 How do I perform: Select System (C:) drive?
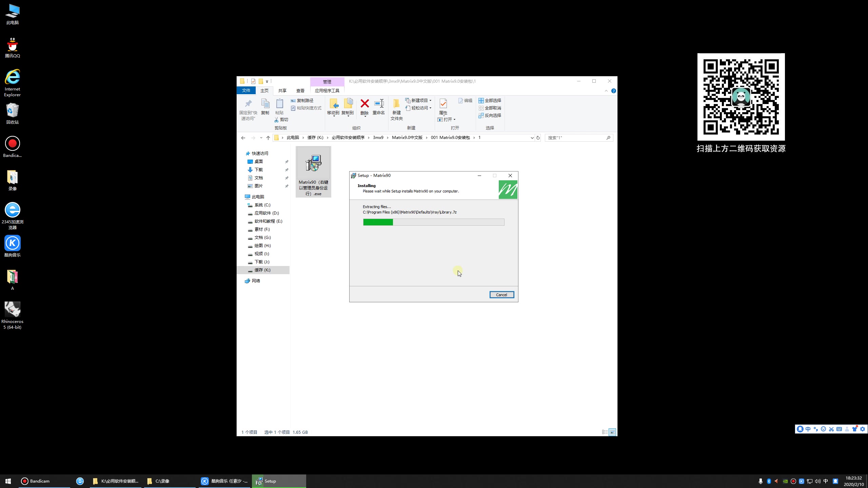tap(262, 205)
